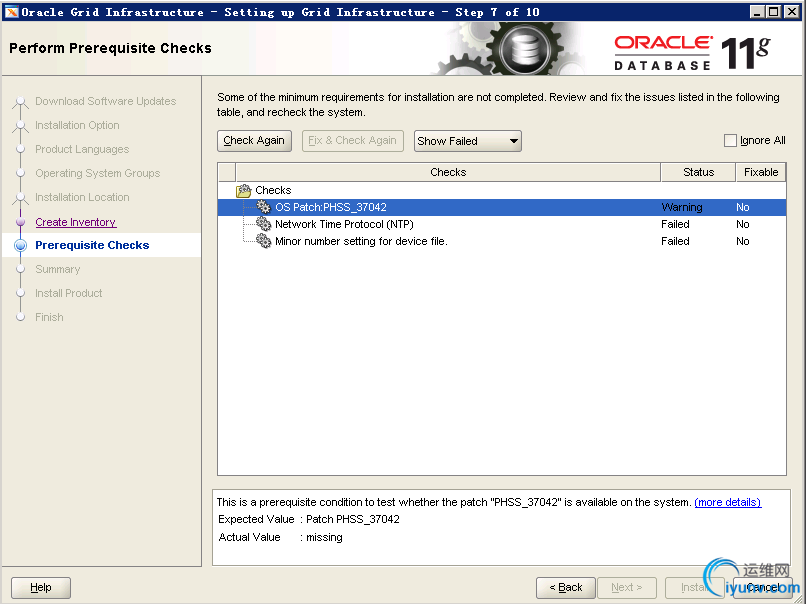Click the Fixable column header

pos(761,172)
